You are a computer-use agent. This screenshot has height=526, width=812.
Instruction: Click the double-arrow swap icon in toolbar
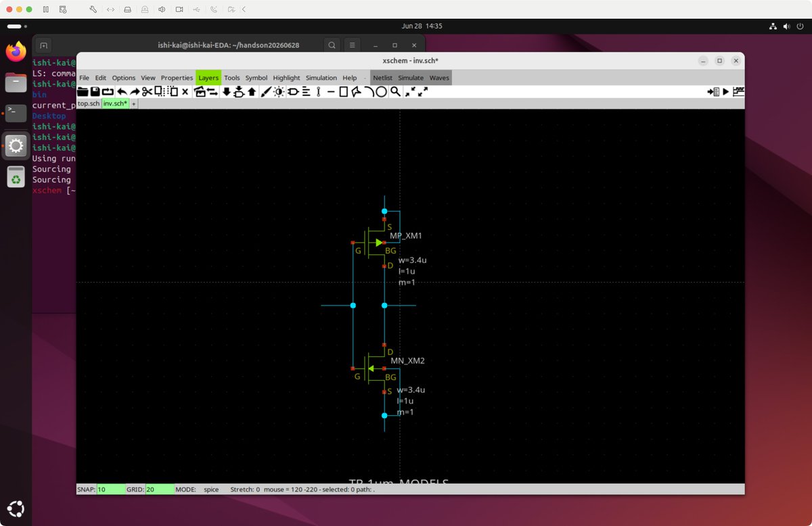click(x=212, y=91)
